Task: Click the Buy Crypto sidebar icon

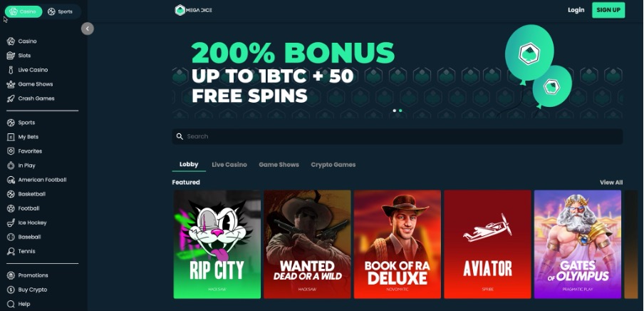Action: tap(11, 290)
